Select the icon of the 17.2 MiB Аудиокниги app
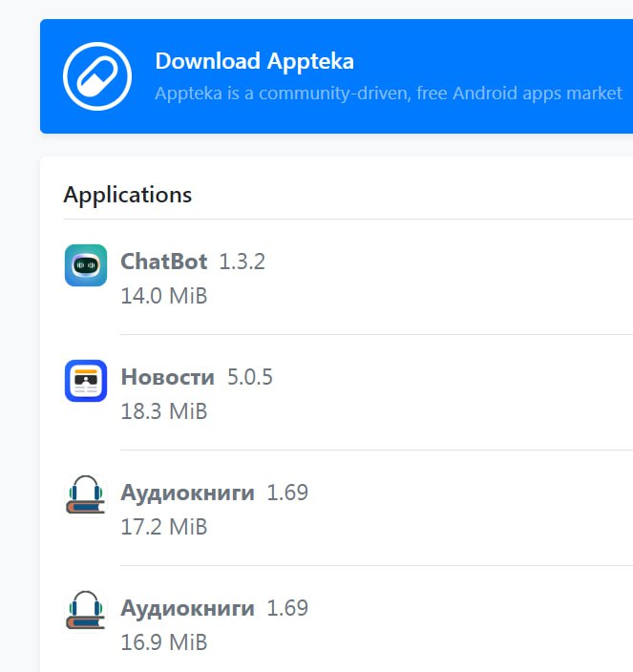Image resolution: width=633 pixels, height=672 pixels. pyautogui.click(x=86, y=496)
